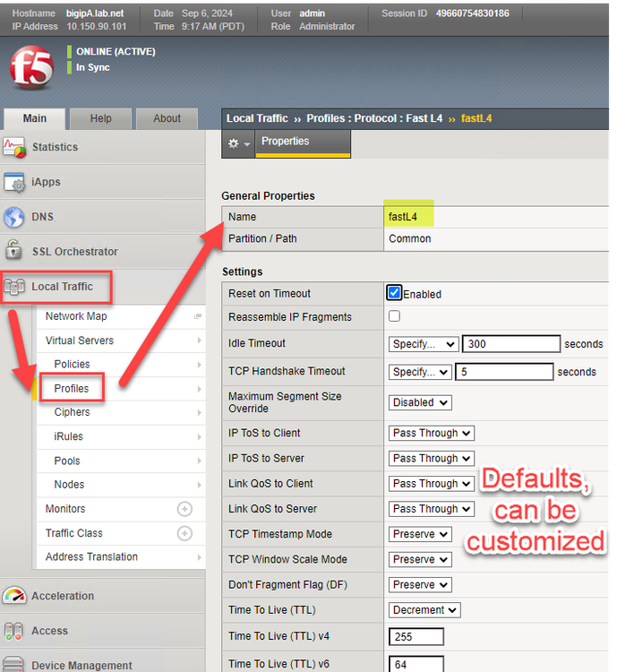Open the Statistics chart icon
Viewport: 617px width, 672px height.
coord(14,148)
